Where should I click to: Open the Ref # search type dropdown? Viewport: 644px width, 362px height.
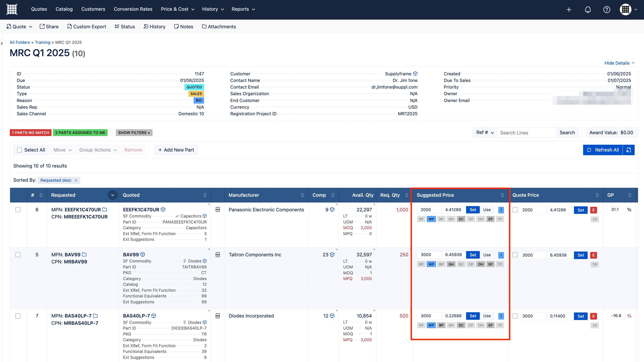485,133
